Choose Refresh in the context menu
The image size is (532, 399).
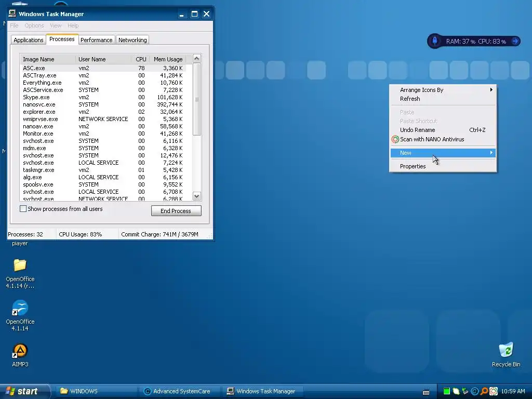(443, 99)
